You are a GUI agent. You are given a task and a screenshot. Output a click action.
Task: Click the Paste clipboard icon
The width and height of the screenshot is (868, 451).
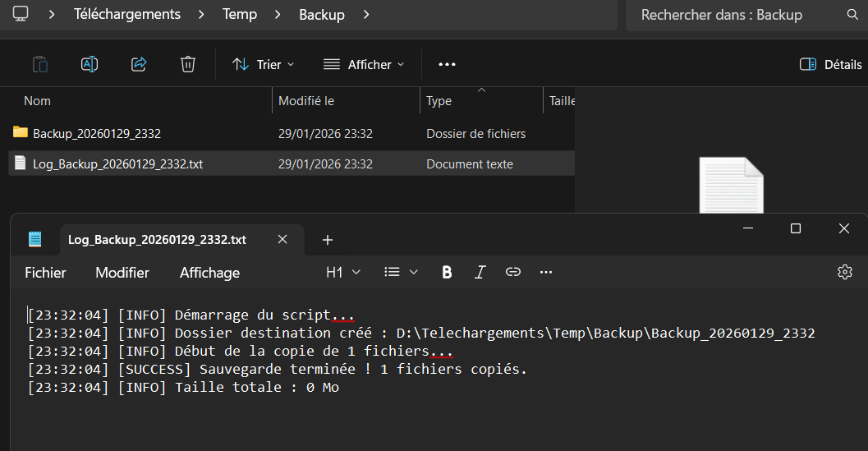pyautogui.click(x=40, y=64)
